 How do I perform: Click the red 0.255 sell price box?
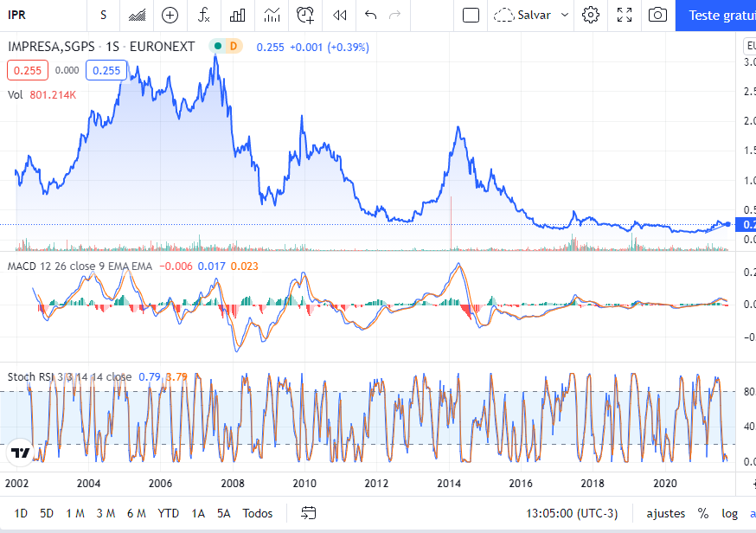(28, 70)
